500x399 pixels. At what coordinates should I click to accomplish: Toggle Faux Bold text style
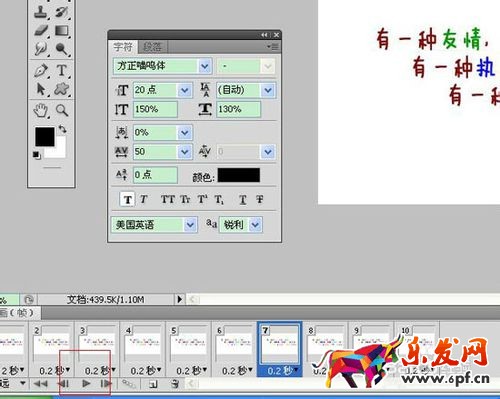click(127, 199)
